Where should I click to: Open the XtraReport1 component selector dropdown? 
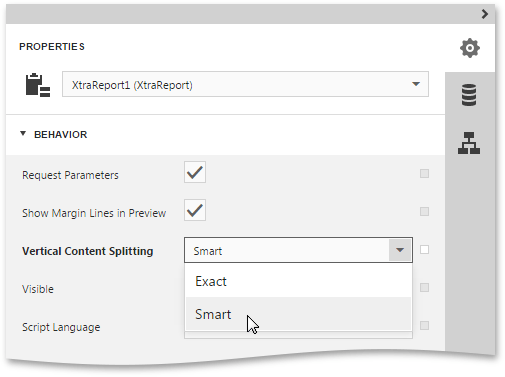click(245, 84)
